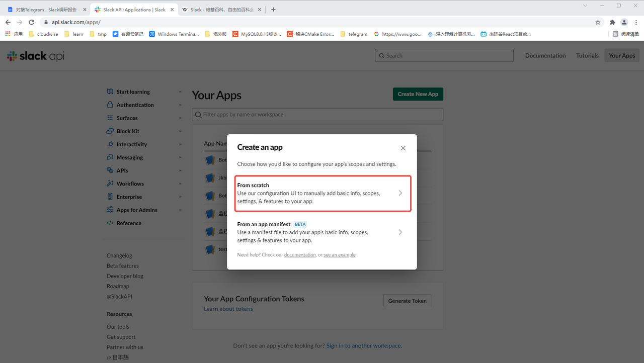
Task: Expand the Start learning section arrow
Action: 180,92
